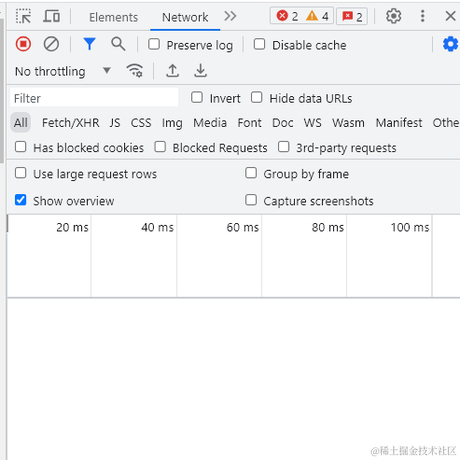
Task: Open blue Network settings gear
Action: pos(450,44)
